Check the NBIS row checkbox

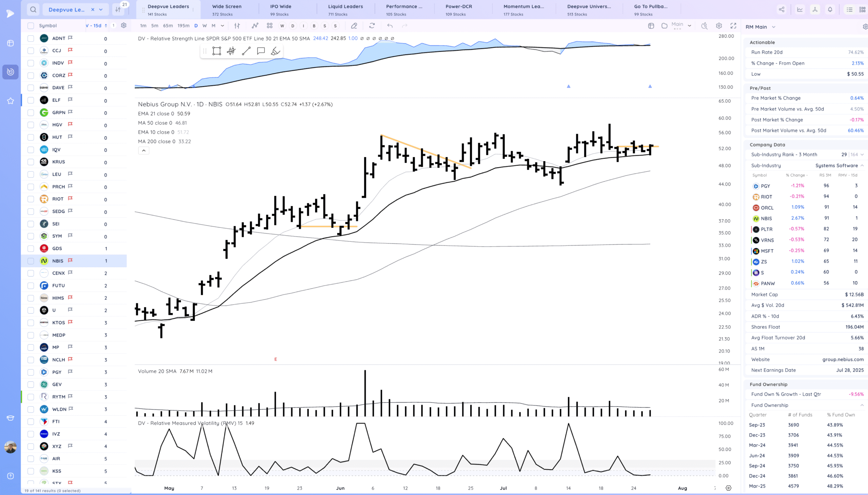(31, 261)
